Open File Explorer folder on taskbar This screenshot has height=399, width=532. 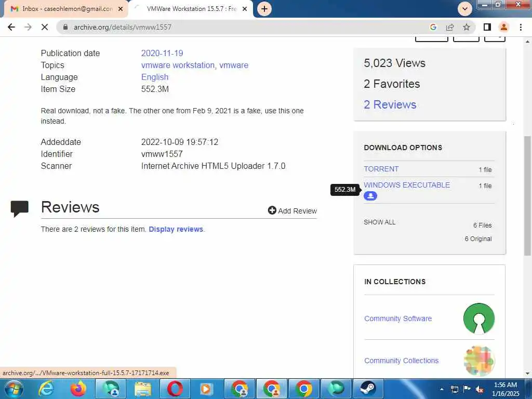click(143, 389)
